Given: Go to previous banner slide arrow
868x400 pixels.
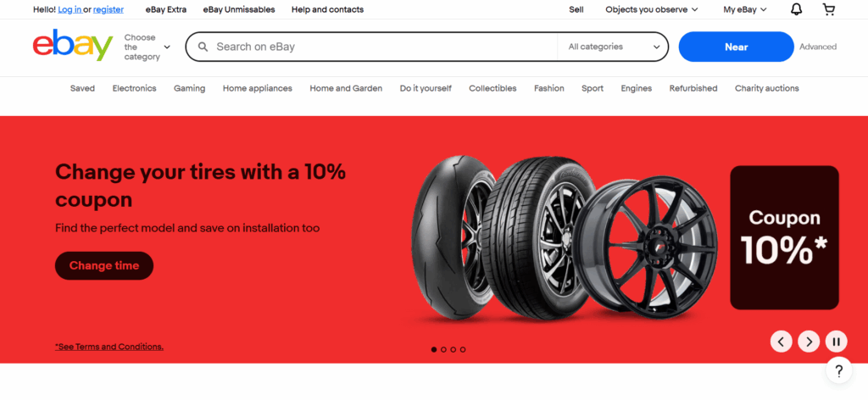Looking at the screenshot, I should coord(781,342).
